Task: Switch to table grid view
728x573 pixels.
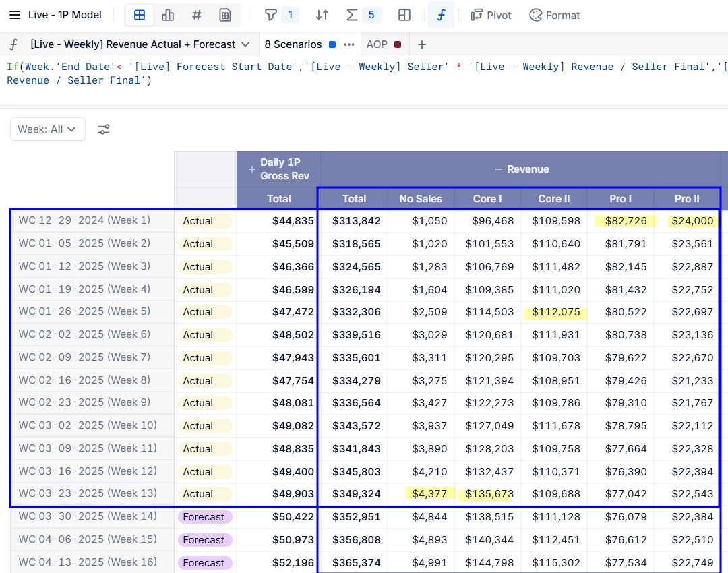Action: 140,15
